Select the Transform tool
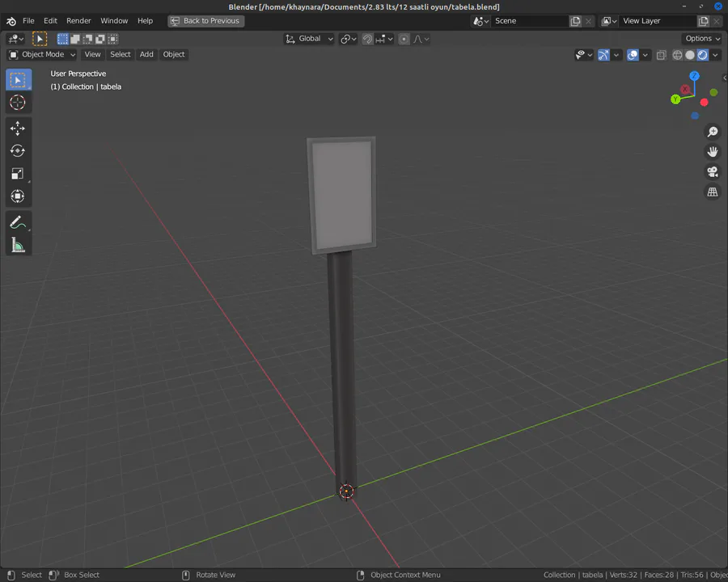 click(18, 196)
